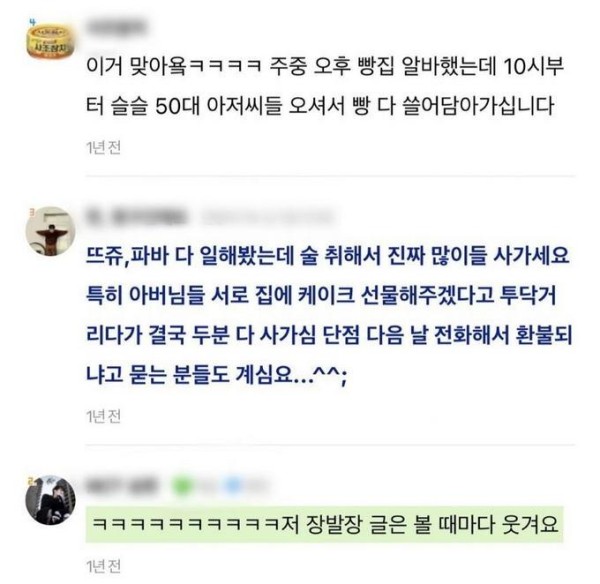Click the green-highlighted '장발장 글은' comment

click(x=324, y=524)
